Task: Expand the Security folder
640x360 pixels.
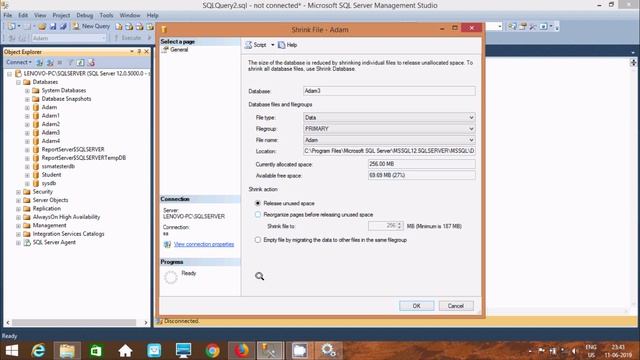Action: point(18,192)
